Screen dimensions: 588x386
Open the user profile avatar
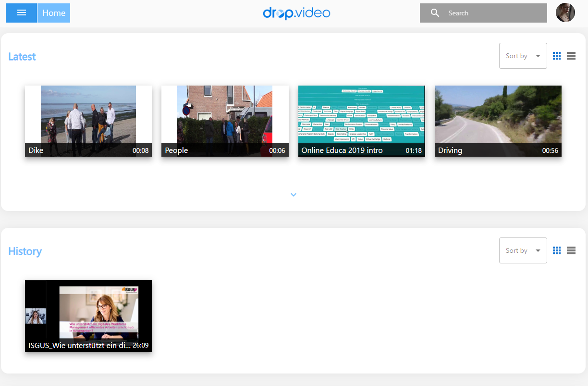click(x=565, y=13)
